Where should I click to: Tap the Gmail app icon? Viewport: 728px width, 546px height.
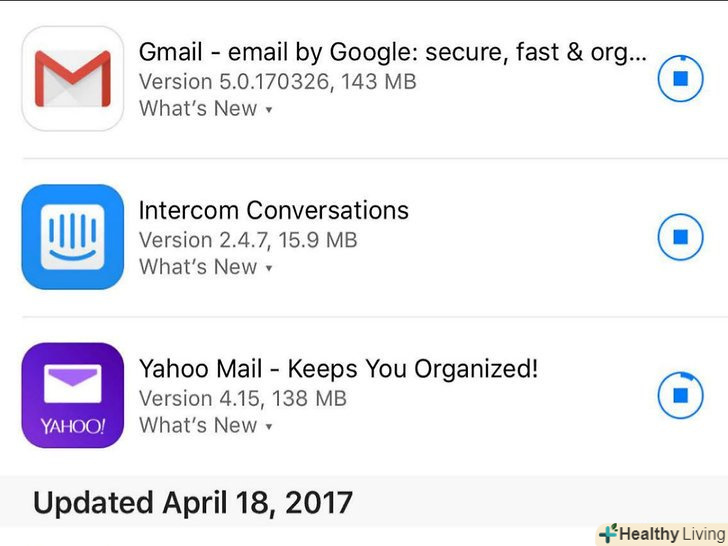tap(73, 78)
